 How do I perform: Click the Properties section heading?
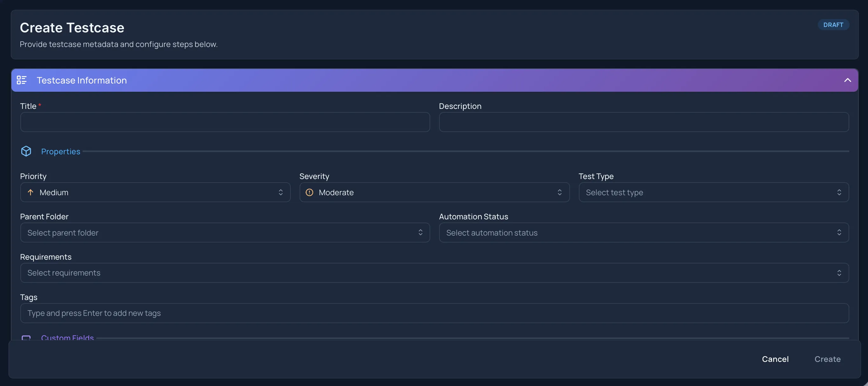point(61,151)
